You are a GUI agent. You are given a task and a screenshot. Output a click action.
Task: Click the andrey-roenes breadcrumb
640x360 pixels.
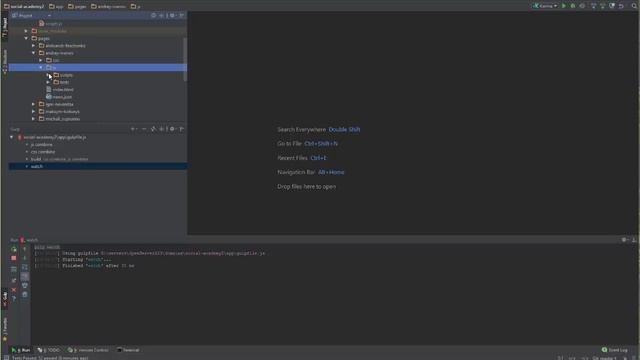108,6
